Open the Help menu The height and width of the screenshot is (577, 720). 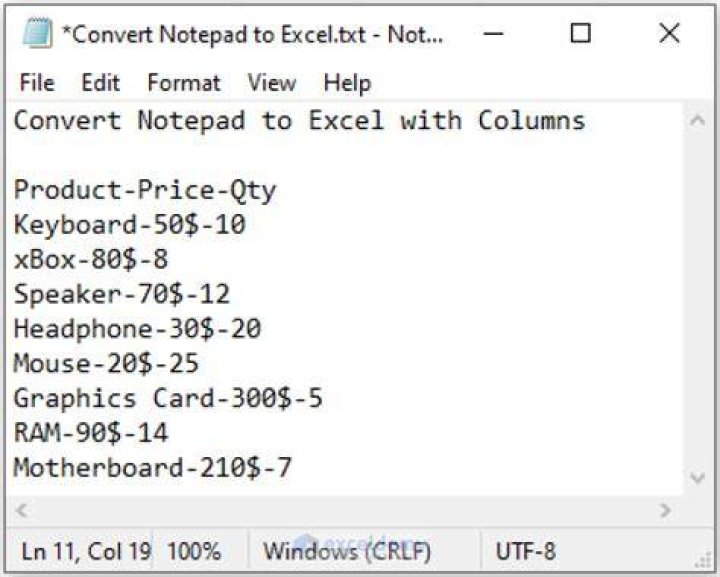click(x=347, y=83)
